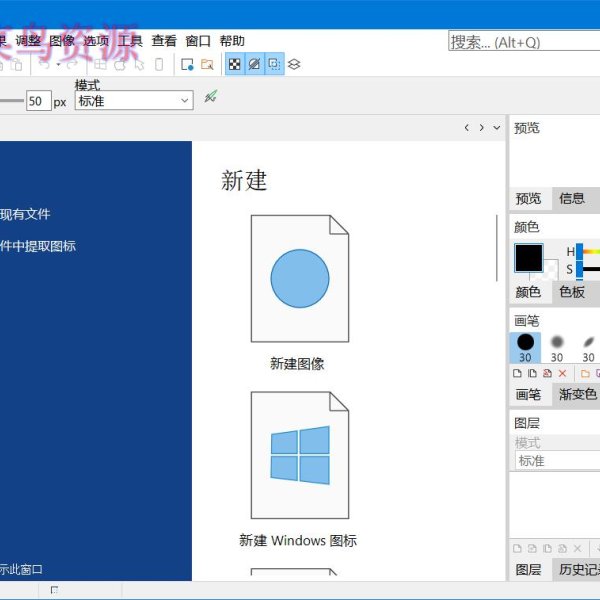Image resolution: width=600 pixels, height=600 pixels.
Task: Click the S saturation slider
Action: pyautogui.click(x=589, y=269)
